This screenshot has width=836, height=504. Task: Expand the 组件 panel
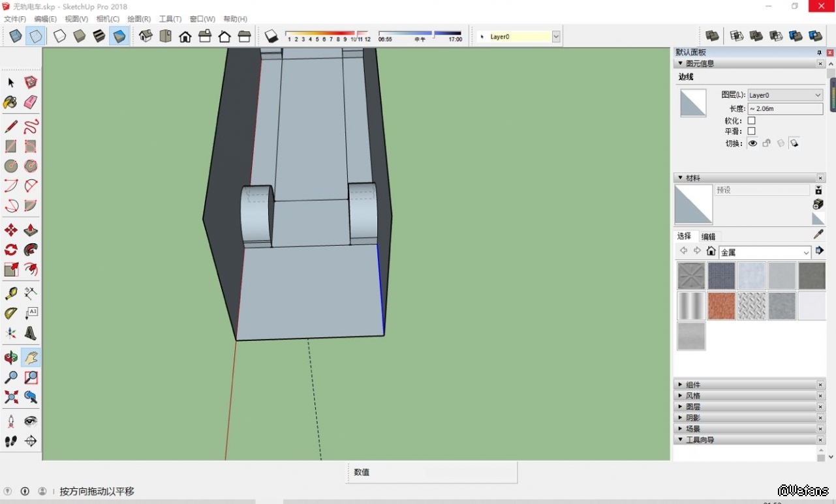click(x=693, y=385)
